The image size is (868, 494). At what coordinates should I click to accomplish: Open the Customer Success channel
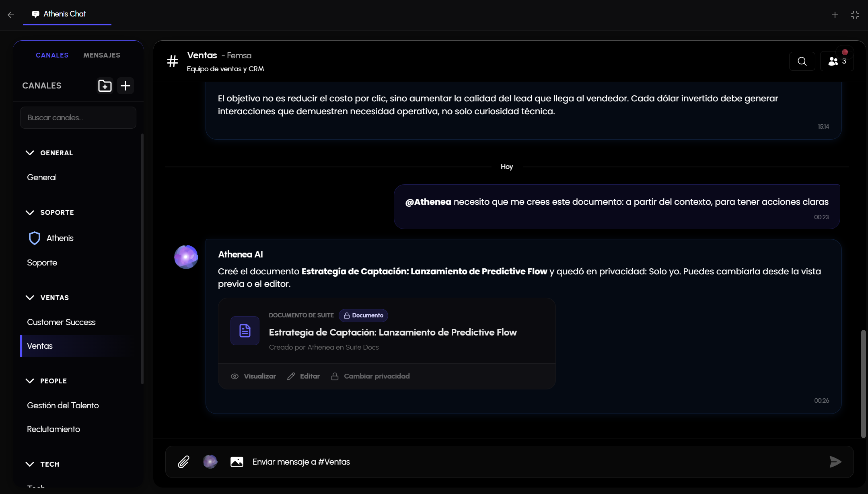(77, 322)
